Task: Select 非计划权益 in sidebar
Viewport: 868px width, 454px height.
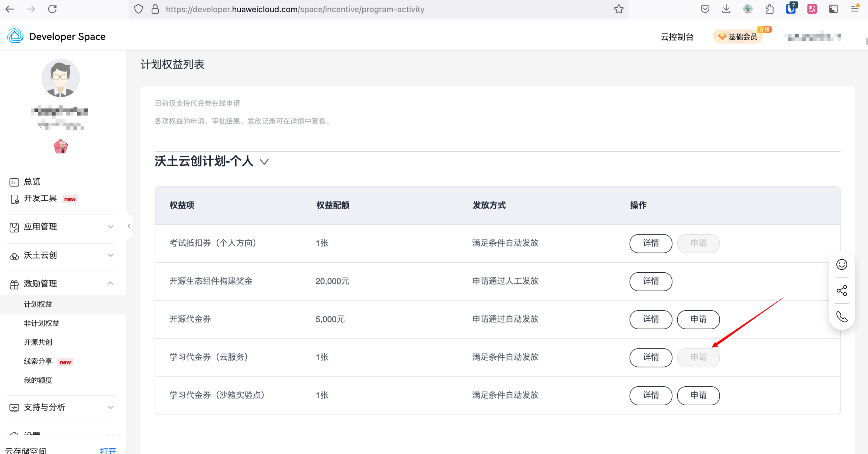Action: [x=42, y=323]
